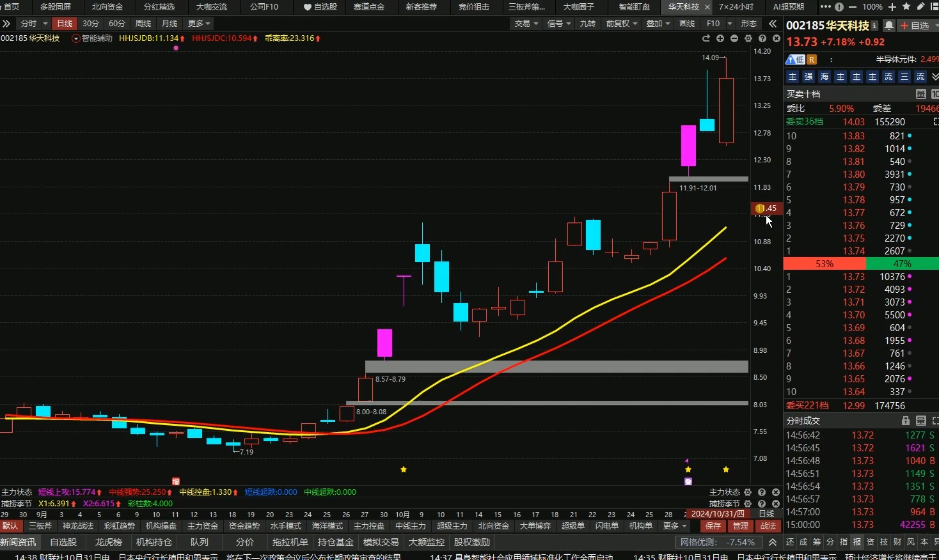This screenshot has width=939, height=560.
Task: Increase zoom with plus next to 100%
Action: [x=892, y=7]
